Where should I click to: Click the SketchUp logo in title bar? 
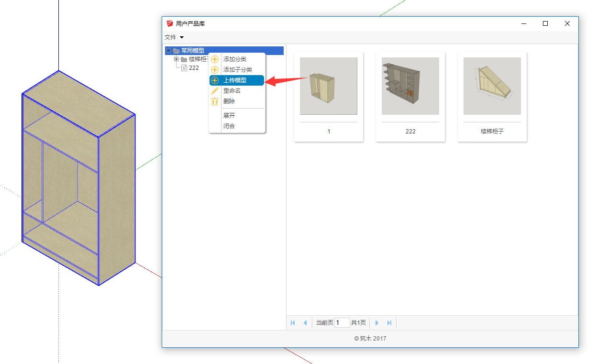coord(169,23)
